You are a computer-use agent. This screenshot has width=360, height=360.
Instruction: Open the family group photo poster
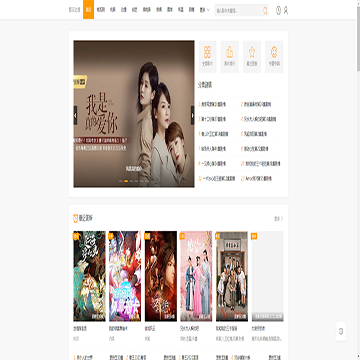coord(232,276)
